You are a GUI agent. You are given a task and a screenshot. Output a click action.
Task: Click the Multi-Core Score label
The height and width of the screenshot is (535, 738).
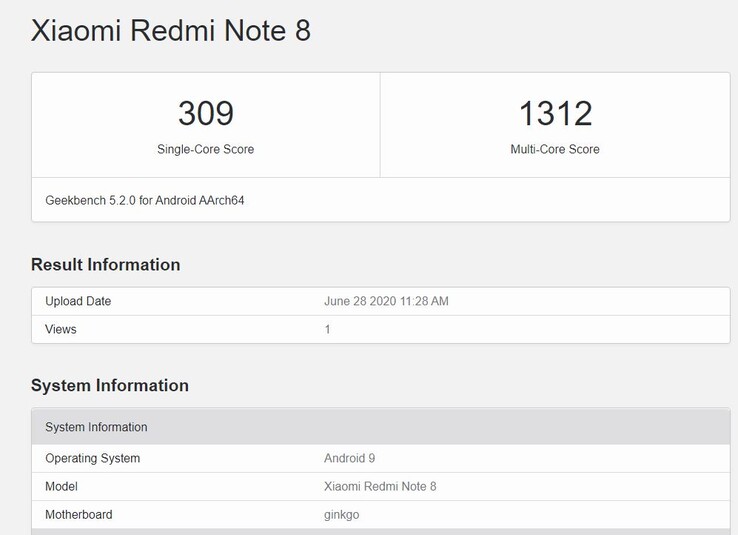[555, 149]
